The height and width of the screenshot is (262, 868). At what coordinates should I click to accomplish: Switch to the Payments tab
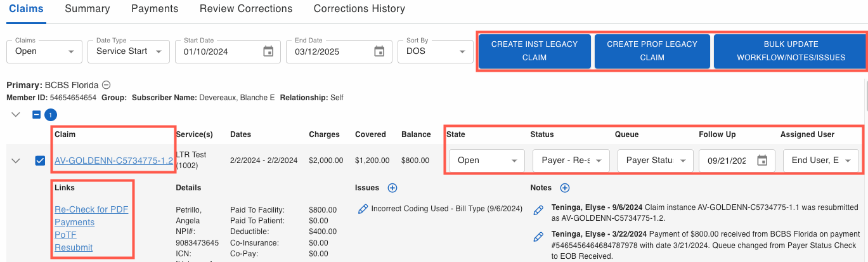155,9
